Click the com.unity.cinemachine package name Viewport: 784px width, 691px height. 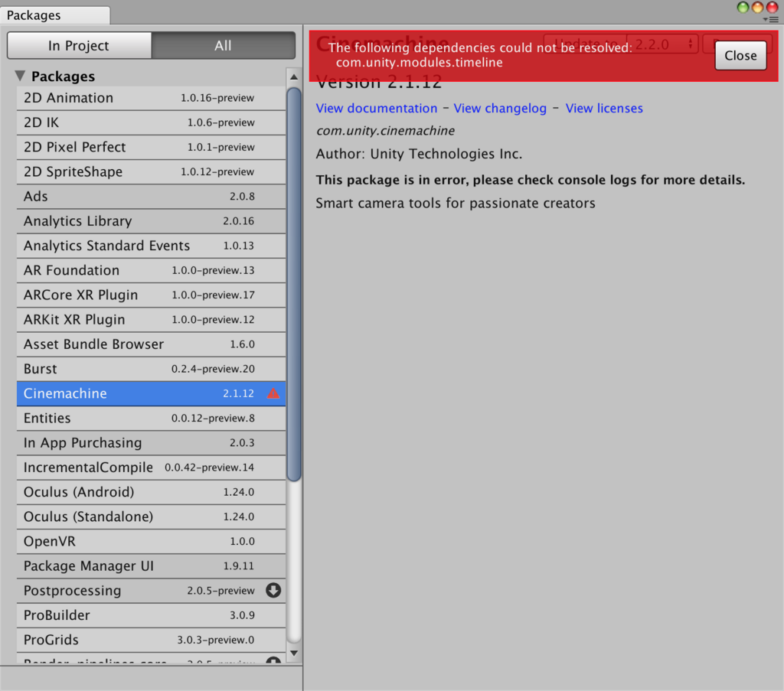click(386, 131)
